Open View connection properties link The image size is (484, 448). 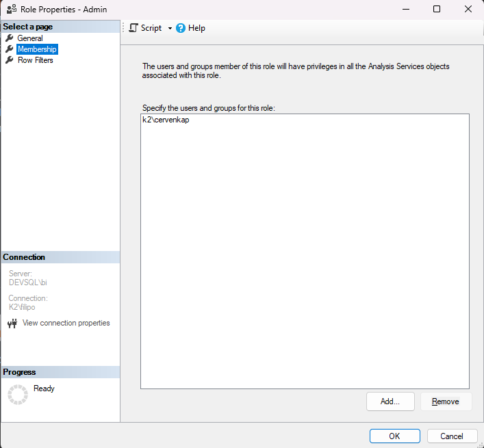(x=66, y=323)
